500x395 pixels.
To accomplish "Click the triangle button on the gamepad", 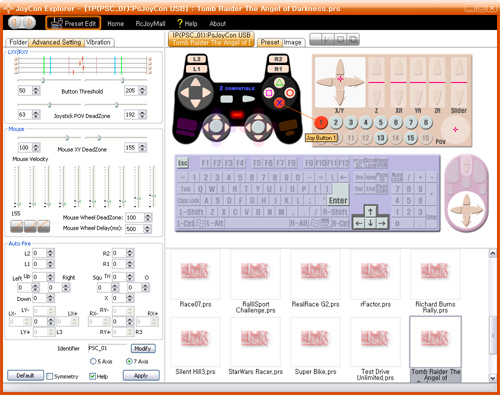I will coord(279,83).
